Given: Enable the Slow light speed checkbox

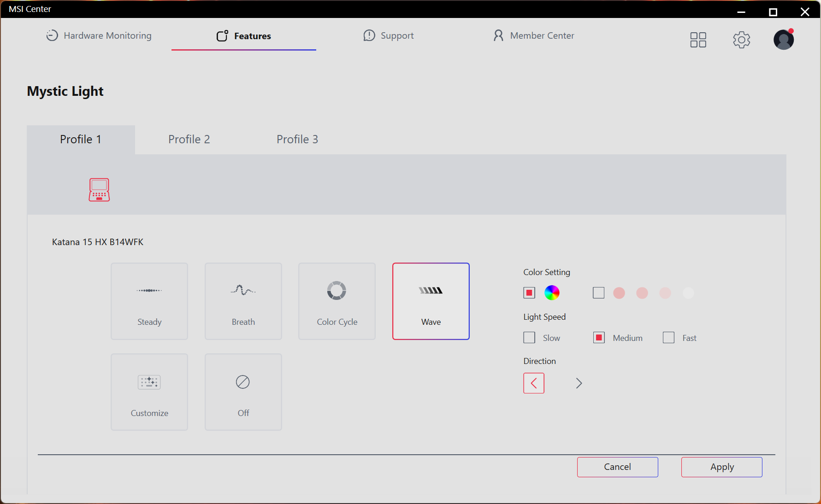Looking at the screenshot, I should pos(529,338).
